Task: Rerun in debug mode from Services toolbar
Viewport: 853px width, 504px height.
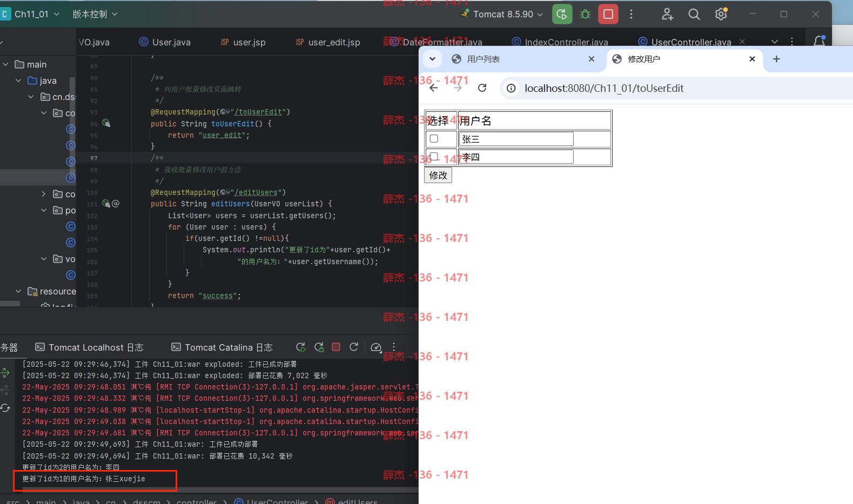Action: coord(319,347)
